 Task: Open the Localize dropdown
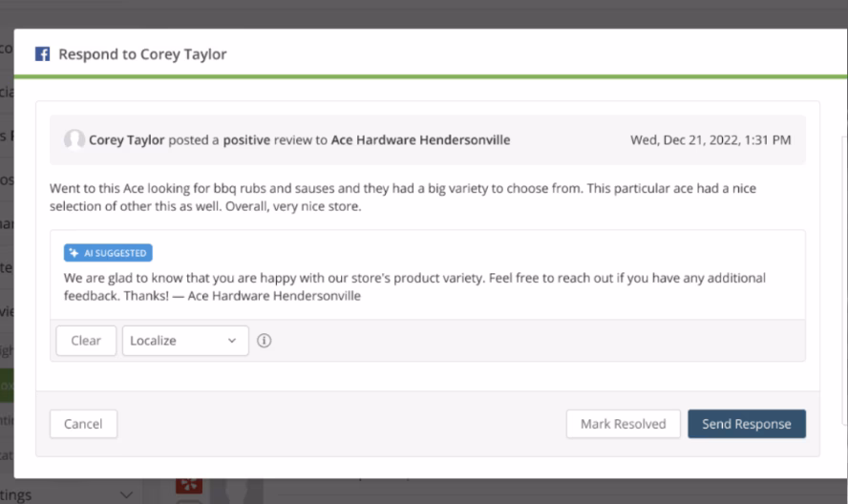point(184,341)
